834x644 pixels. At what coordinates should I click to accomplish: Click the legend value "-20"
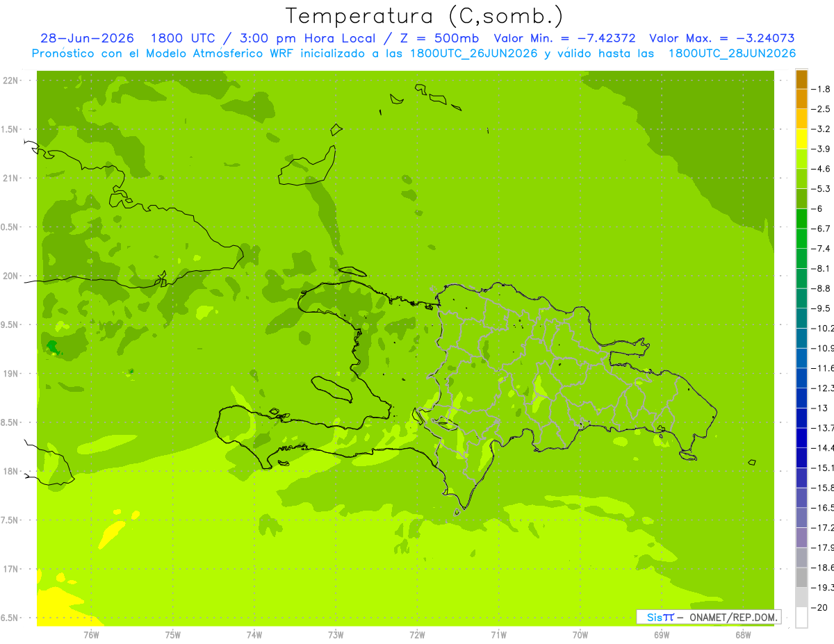pyautogui.click(x=819, y=607)
